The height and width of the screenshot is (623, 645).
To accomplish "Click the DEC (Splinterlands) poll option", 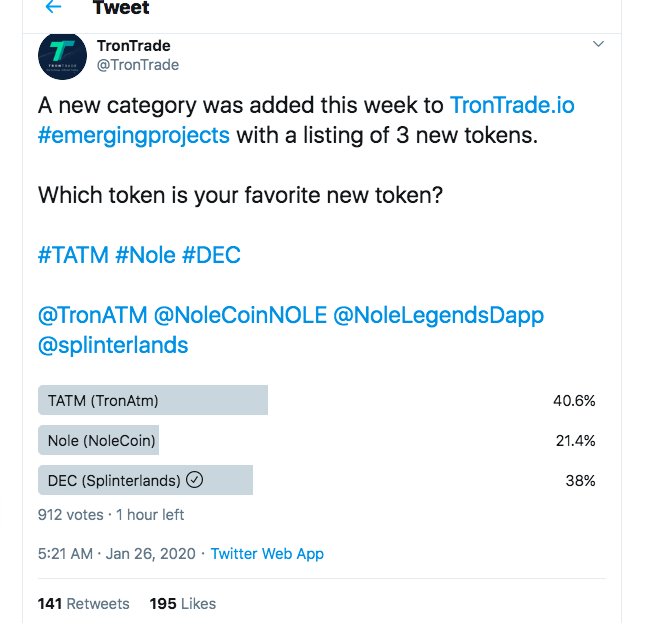I will pyautogui.click(x=144, y=480).
